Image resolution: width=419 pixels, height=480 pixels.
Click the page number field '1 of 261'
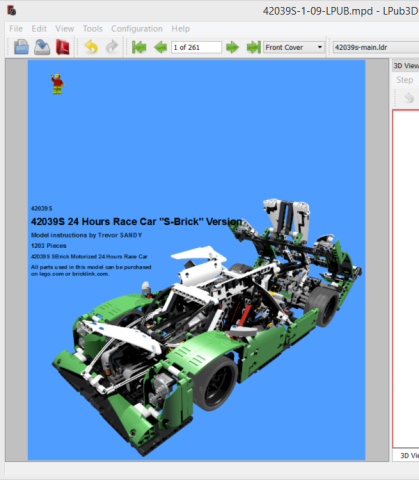point(196,47)
